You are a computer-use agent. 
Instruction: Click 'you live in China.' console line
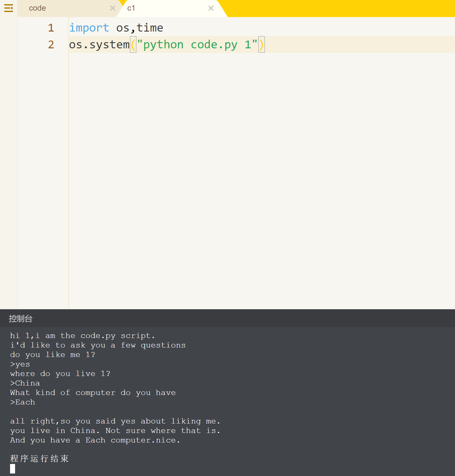pyautogui.click(x=115, y=430)
